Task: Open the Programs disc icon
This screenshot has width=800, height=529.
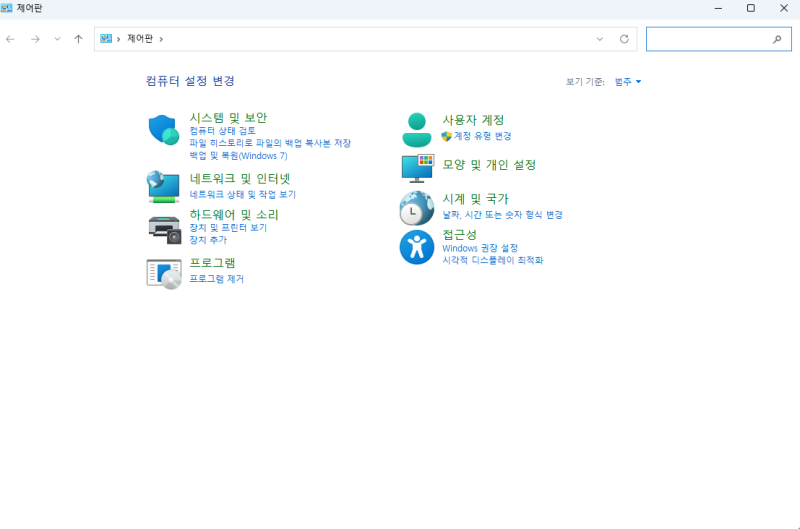Action: 164,274
